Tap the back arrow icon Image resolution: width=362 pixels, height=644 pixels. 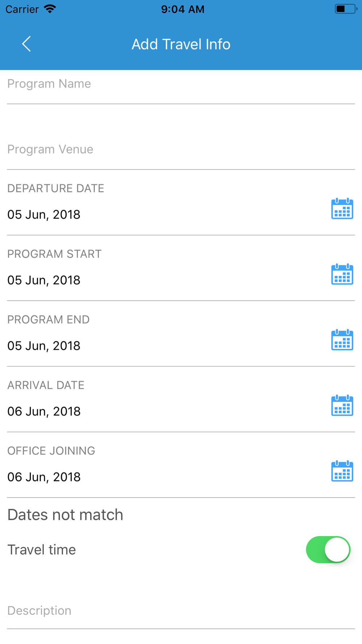click(26, 44)
